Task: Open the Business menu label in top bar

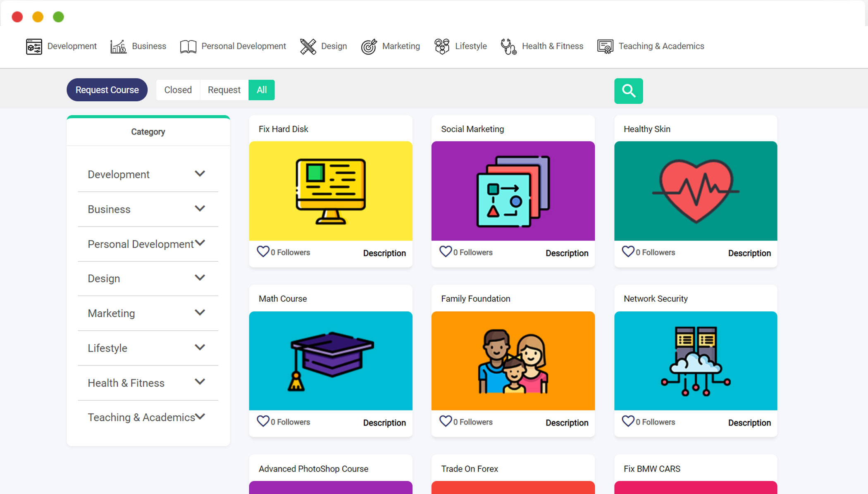Action: point(149,46)
